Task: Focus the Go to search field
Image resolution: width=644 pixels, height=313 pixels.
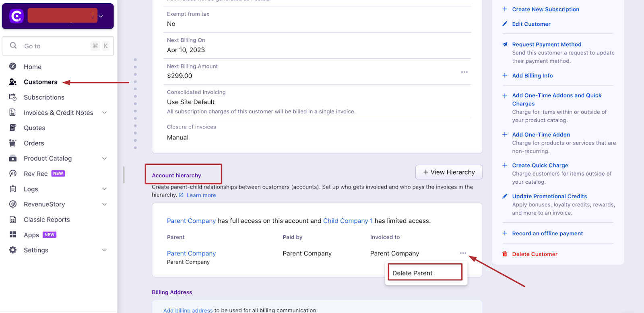Action: [56, 46]
